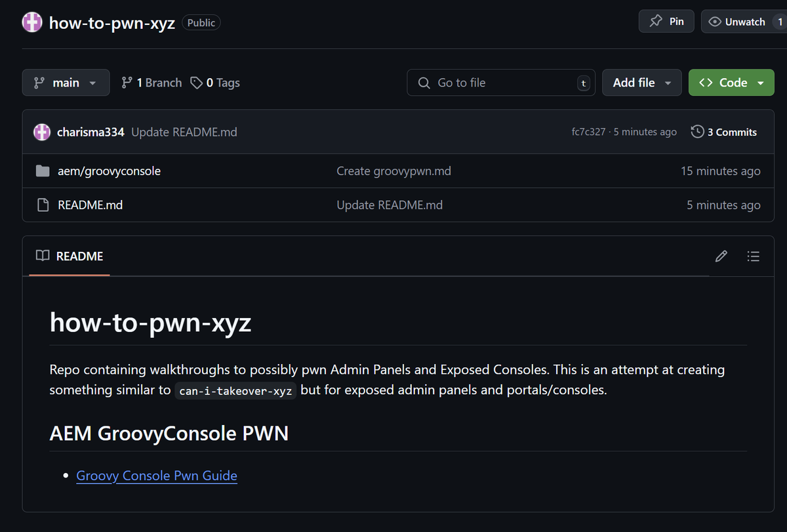The height and width of the screenshot is (532, 787).
Task: Click the 15 minutes ago timestamp
Action: pyautogui.click(x=721, y=171)
